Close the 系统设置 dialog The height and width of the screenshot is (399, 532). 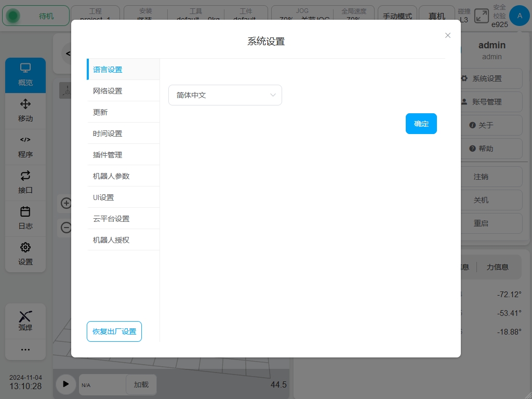tap(448, 35)
